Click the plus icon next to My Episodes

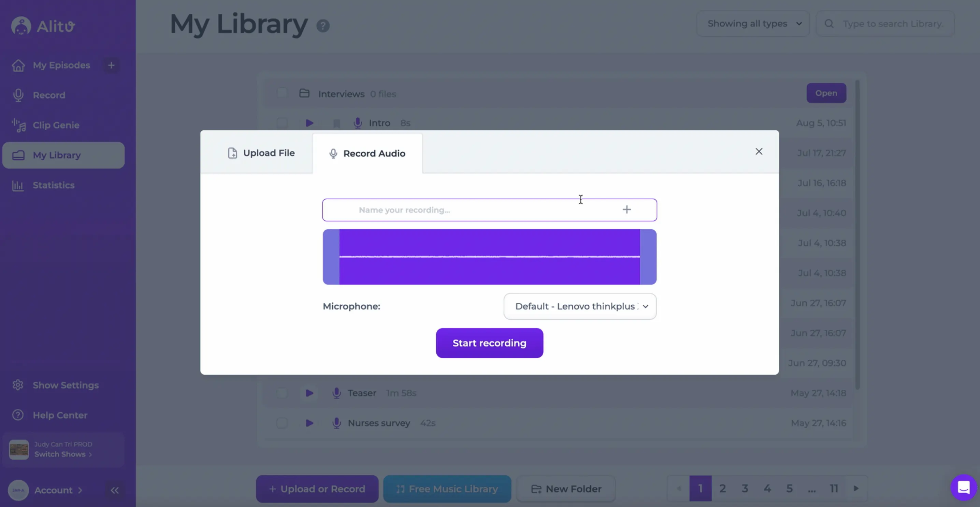click(x=111, y=65)
